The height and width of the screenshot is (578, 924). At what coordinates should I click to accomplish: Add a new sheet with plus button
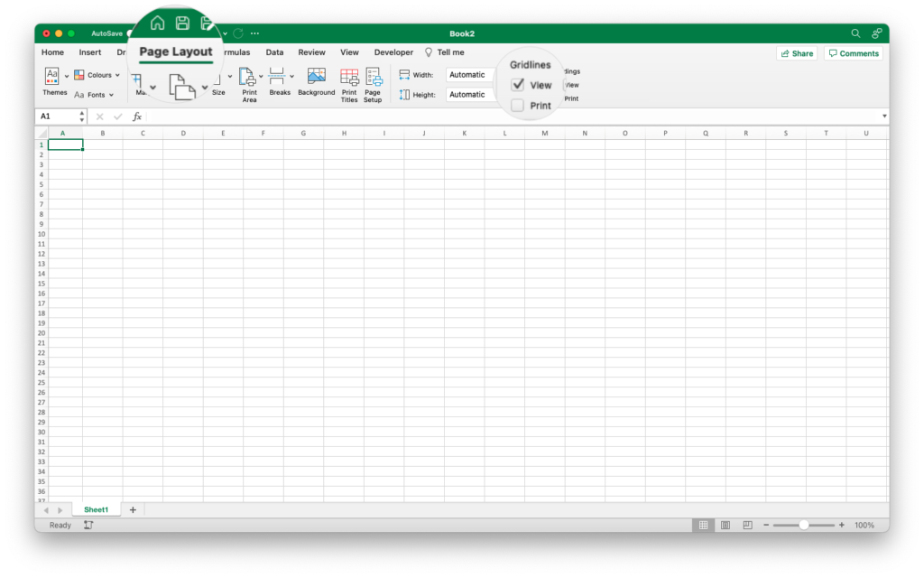tap(133, 510)
